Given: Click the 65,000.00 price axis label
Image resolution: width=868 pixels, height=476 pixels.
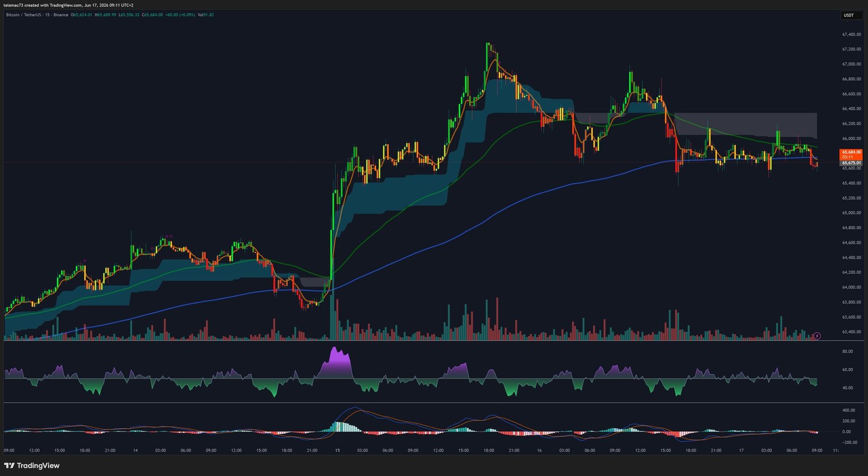Looking at the screenshot, I should 851,213.
